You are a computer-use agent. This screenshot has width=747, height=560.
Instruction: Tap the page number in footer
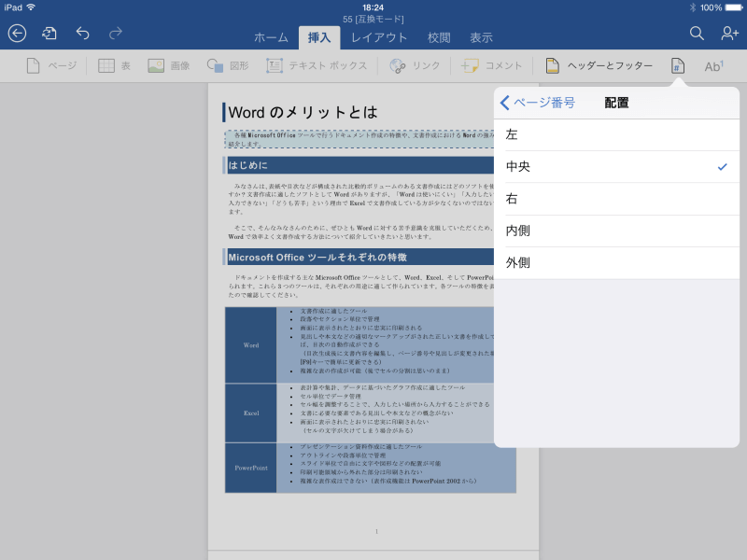click(x=376, y=531)
